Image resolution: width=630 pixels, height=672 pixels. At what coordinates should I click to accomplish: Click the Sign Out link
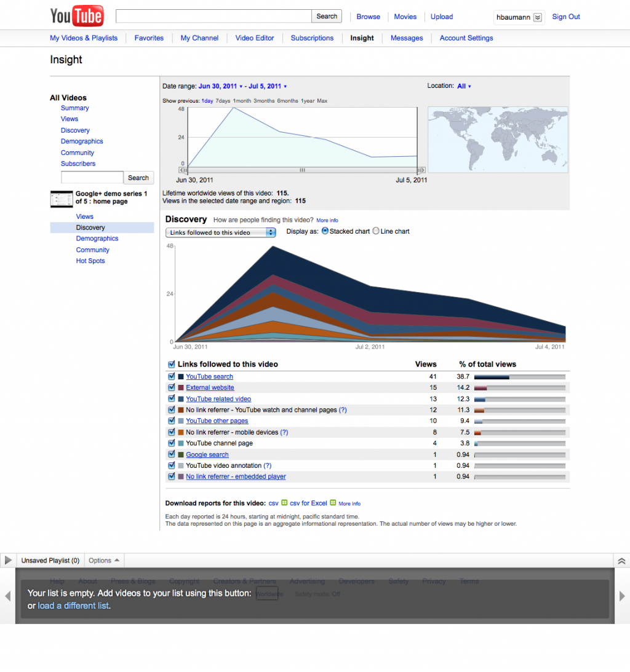click(566, 17)
